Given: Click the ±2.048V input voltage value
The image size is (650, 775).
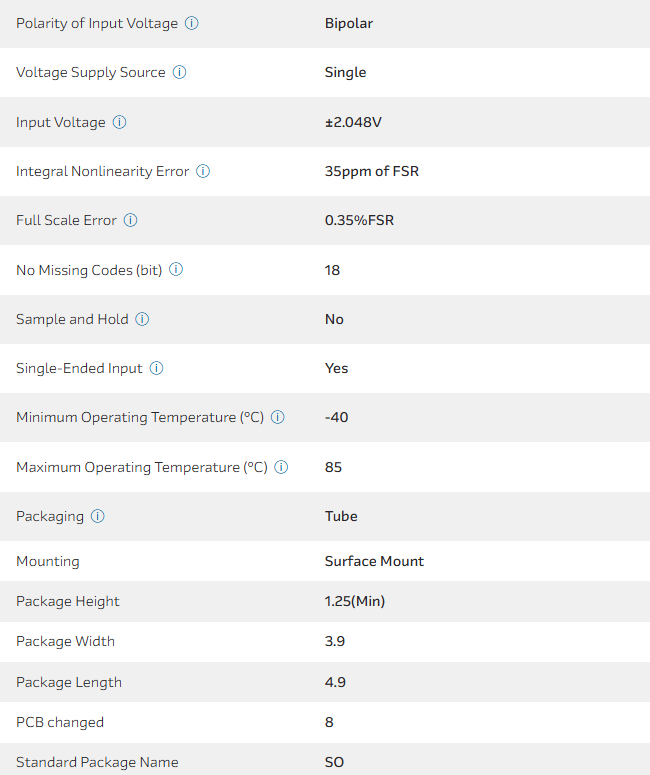Looking at the screenshot, I should pos(353,122).
